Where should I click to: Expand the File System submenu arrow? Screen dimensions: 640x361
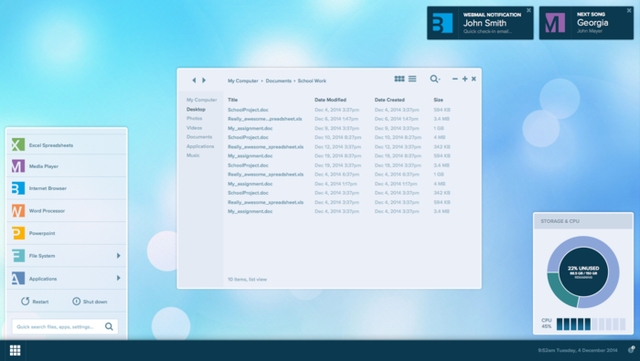pos(118,256)
